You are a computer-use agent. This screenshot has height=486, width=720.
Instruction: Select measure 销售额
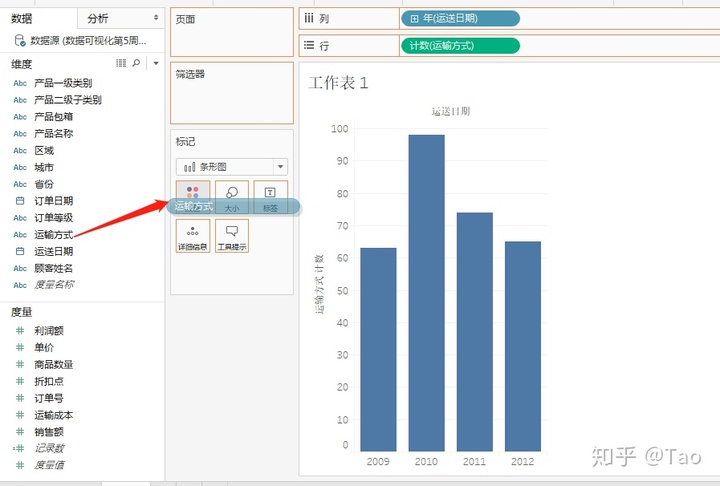tap(49, 432)
